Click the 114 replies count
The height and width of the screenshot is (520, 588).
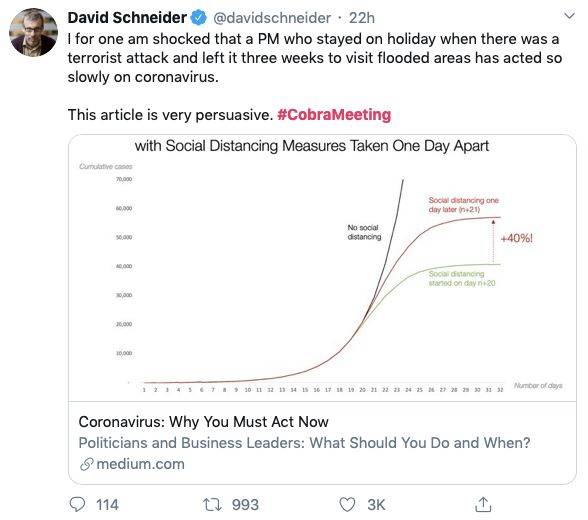point(107,505)
